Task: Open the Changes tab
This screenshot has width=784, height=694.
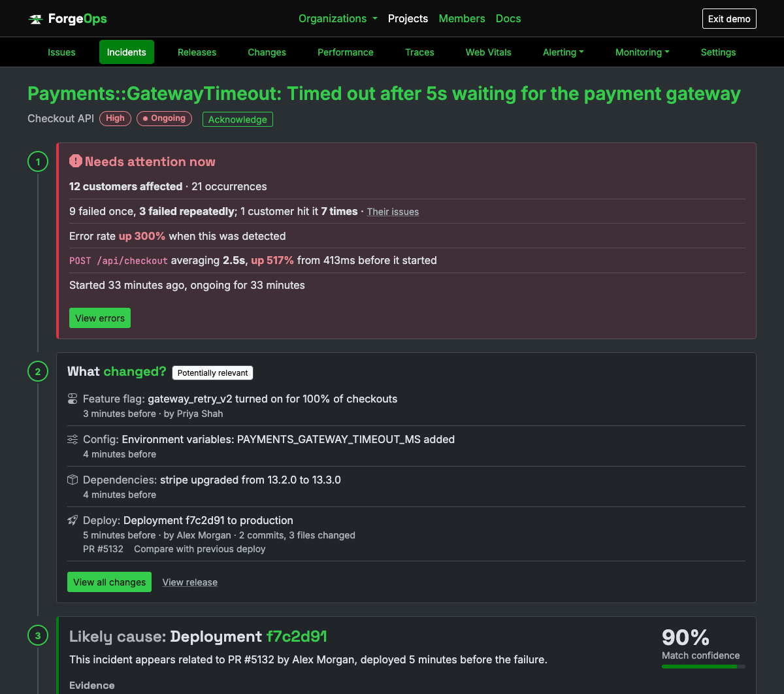Action: pos(267,52)
